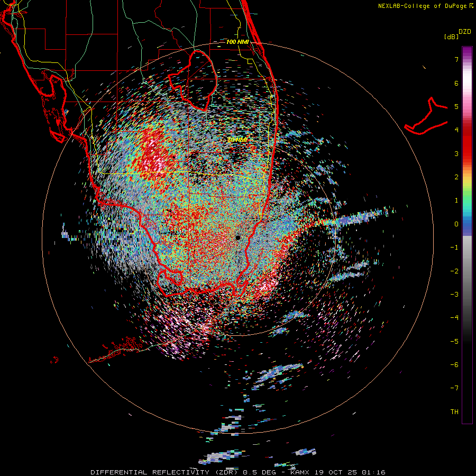
Task: Select the -3 value on the color scale
Action: [x=454, y=295]
